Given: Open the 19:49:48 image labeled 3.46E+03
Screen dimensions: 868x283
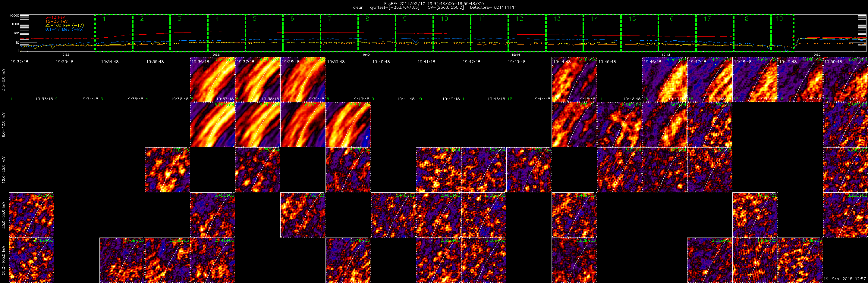Looking at the screenshot, I should (800, 79).
